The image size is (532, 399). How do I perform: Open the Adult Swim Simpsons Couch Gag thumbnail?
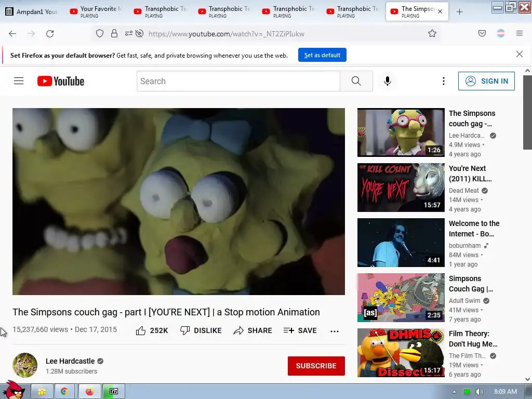click(x=401, y=298)
